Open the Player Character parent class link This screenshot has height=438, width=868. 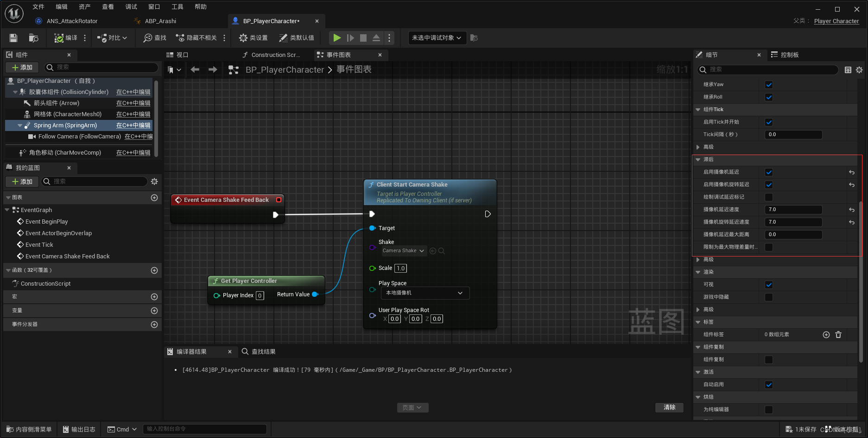[x=836, y=21]
